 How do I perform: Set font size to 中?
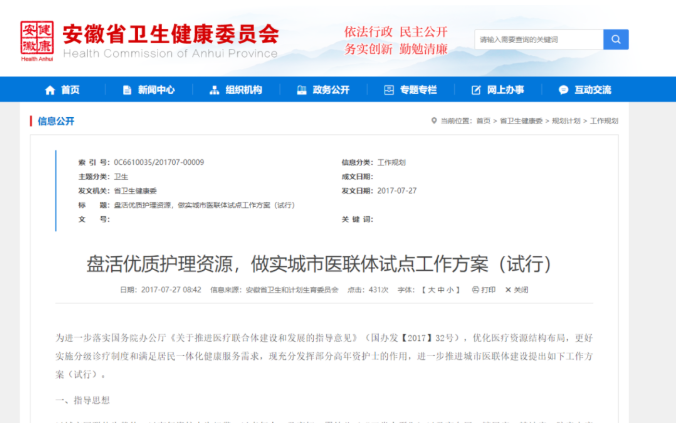[441, 290]
